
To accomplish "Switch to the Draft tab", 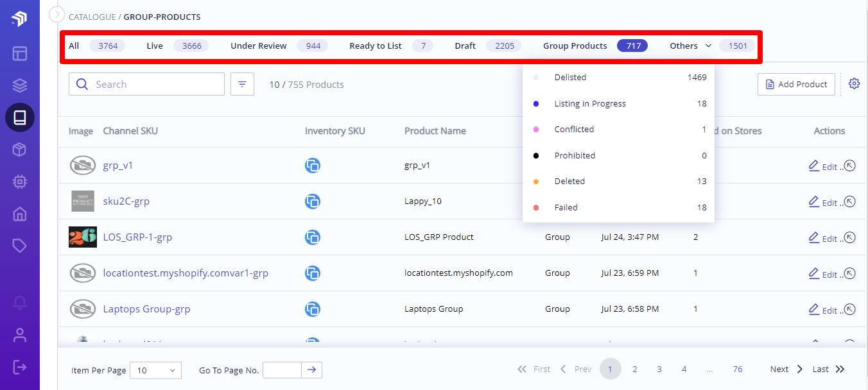I will (465, 46).
